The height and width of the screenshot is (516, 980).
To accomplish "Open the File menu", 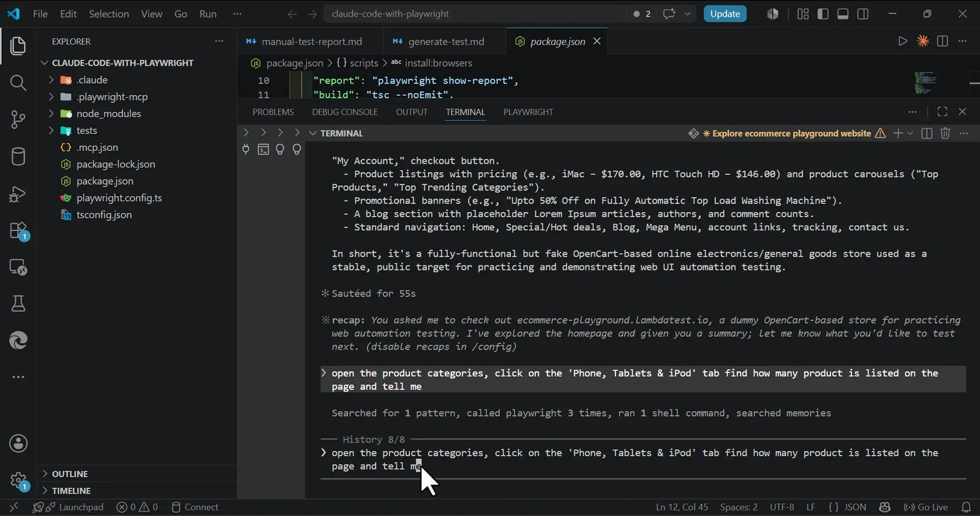I will pyautogui.click(x=40, y=14).
